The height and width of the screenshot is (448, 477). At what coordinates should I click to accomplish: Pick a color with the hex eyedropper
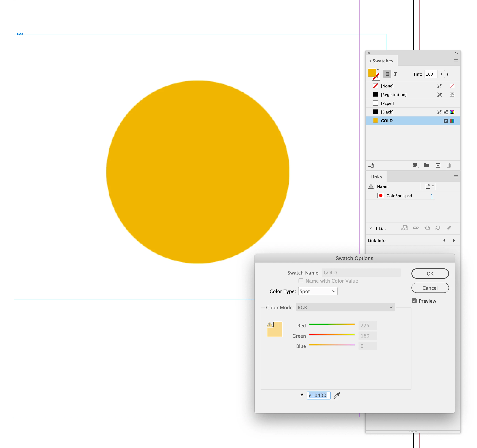(x=337, y=396)
